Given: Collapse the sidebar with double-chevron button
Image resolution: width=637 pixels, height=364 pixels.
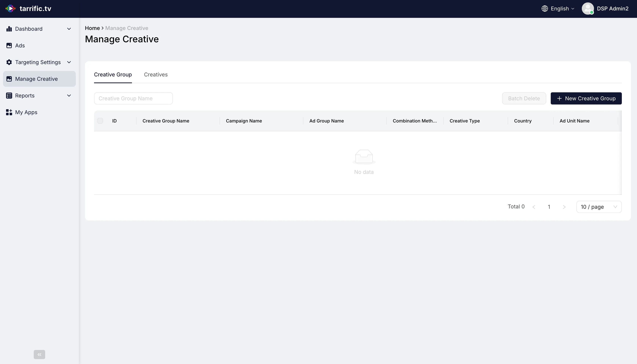Looking at the screenshot, I should 39,355.
